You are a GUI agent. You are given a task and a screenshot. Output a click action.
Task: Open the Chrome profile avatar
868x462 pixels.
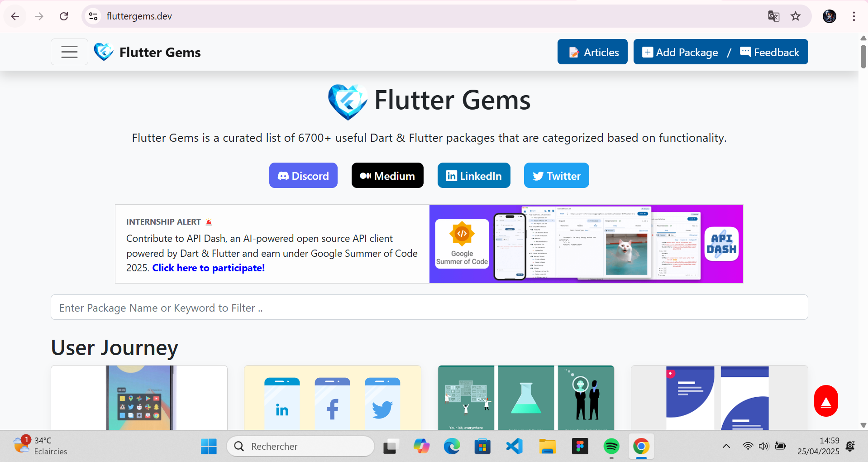click(830, 16)
